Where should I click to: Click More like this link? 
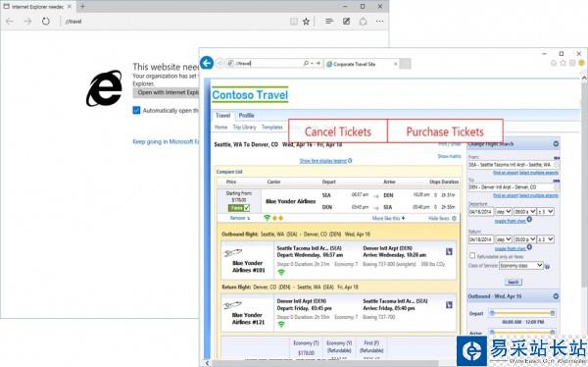click(x=386, y=218)
